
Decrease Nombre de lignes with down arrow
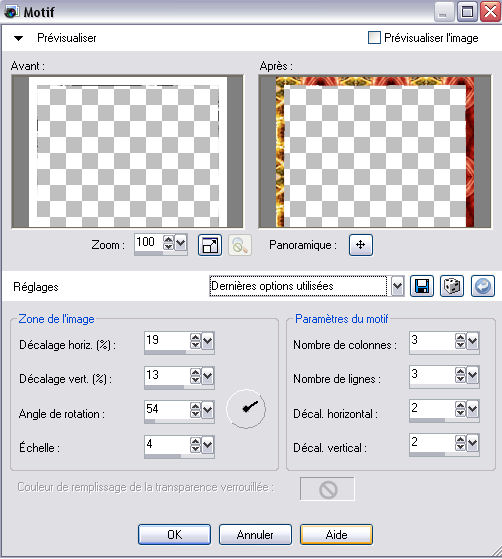coord(460,379)
